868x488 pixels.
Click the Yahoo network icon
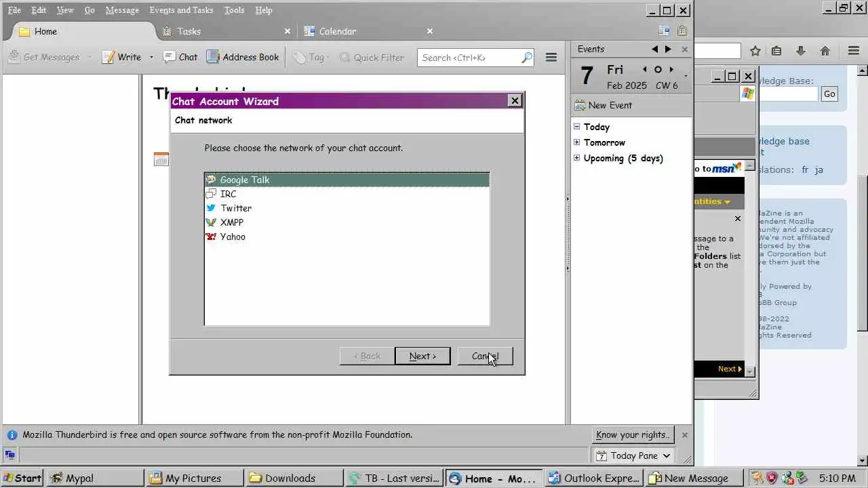pos(211,237)
